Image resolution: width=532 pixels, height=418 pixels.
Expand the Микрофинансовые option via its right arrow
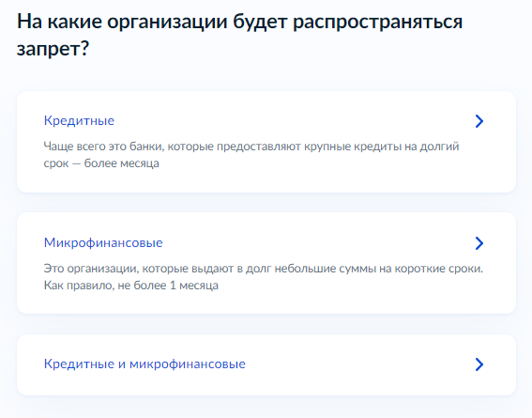coord(479,243)
